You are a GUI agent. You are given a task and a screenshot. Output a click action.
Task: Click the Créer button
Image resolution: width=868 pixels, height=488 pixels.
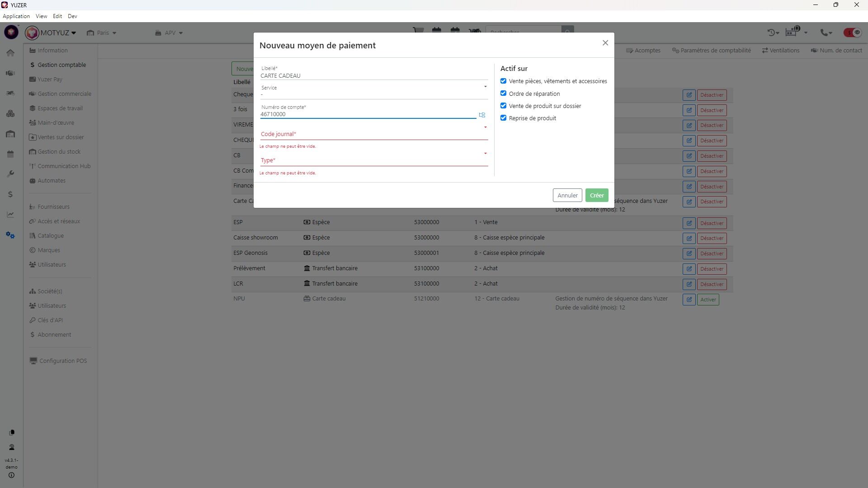coord(596,195)
